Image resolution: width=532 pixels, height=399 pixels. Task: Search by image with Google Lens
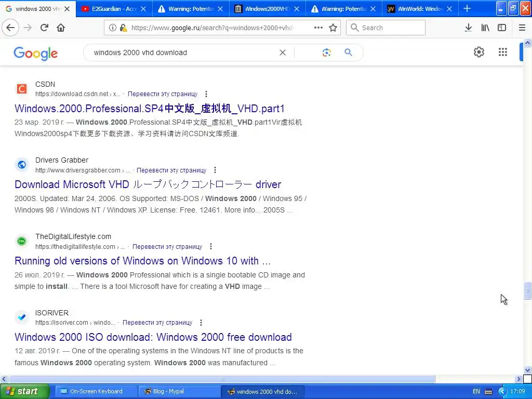[x=326, y=52]
